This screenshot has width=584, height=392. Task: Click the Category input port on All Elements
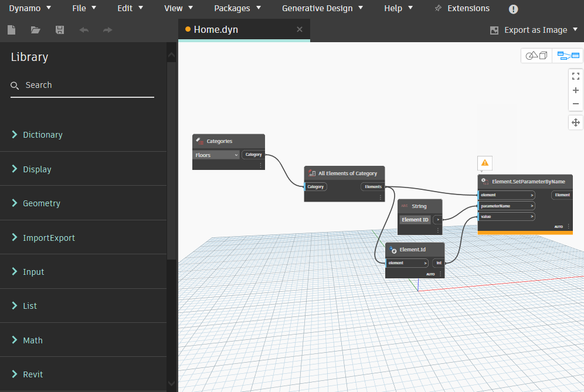pos(315,186)
